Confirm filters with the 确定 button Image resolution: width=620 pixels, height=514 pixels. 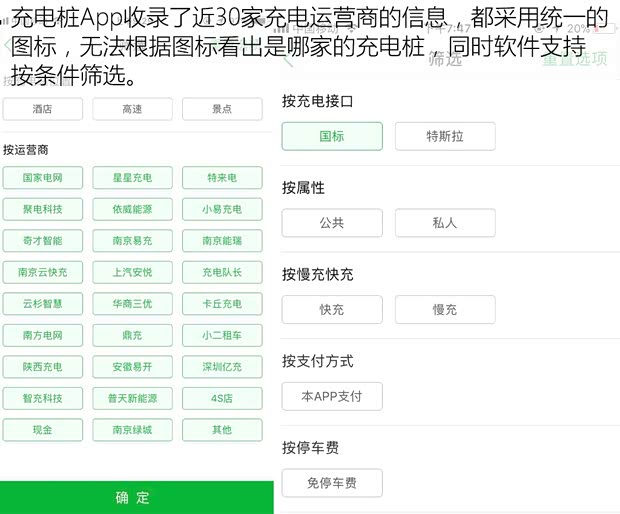(x=136, y=497)
